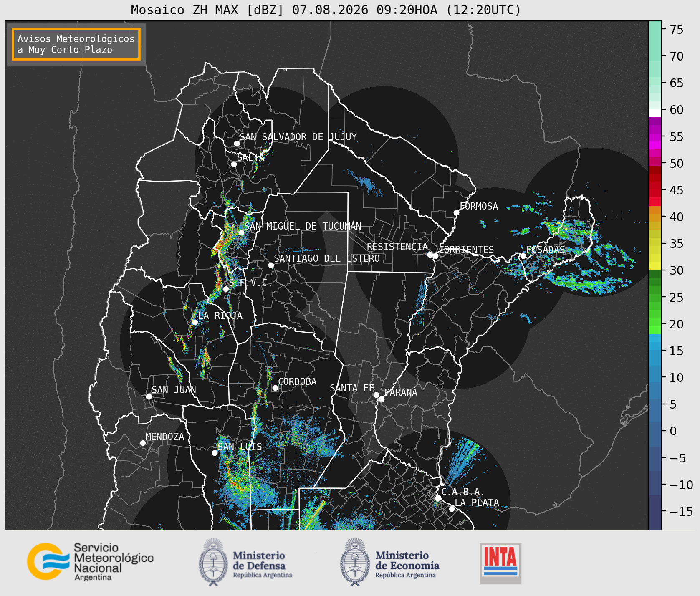Click the La Plata city marker dot
The height and width of the screenshot is (596, 700).
pyautogui.click(x=452, y=508)
